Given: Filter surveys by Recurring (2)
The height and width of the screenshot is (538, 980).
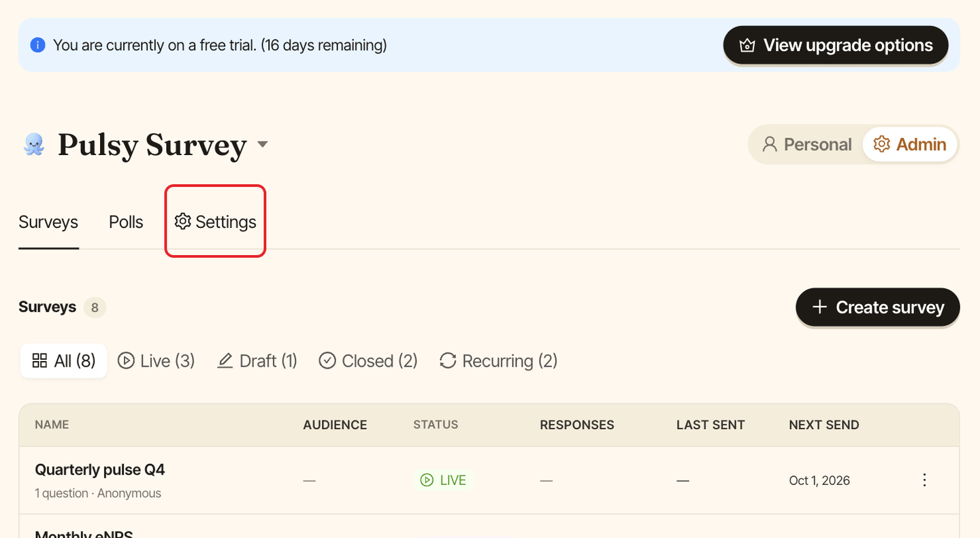Looking at the screenshot, I should pyautogui.click(x=498, y=360).
